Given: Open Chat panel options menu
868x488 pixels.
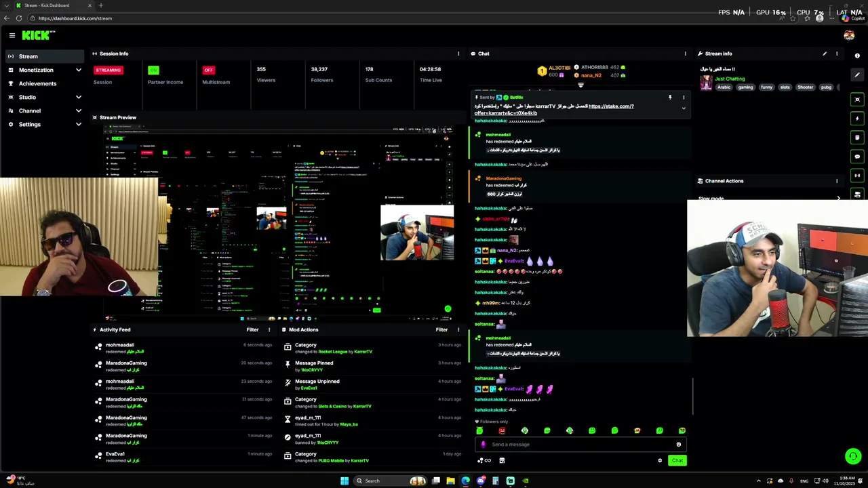Looking at the screenshot, I should pyautogui.click(x=685, y=54).
